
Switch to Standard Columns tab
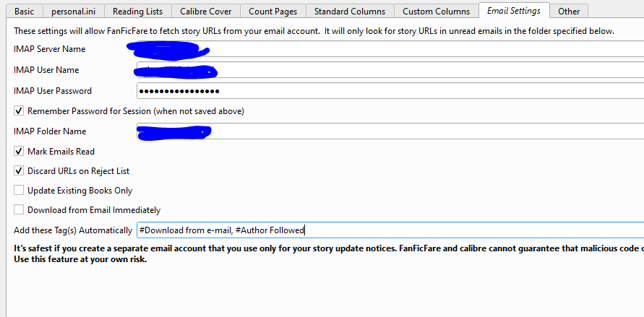tap(350, 11)
